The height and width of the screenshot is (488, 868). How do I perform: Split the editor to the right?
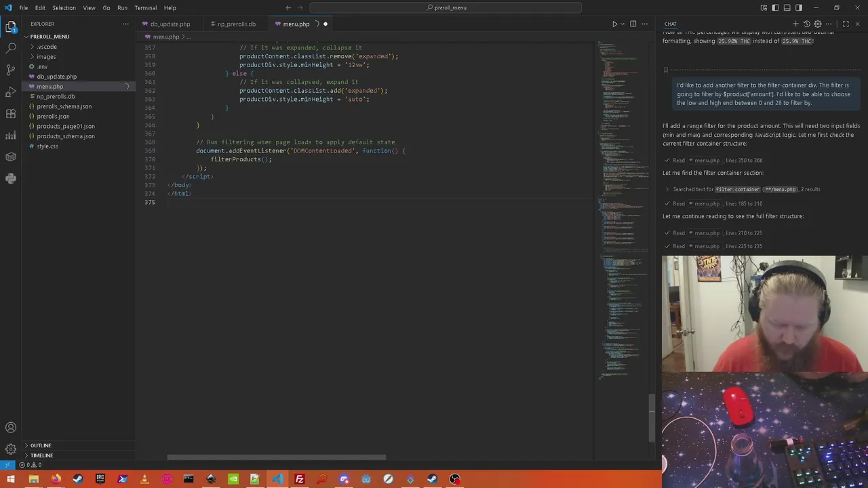pyautogui.click(x=633, y=24)
